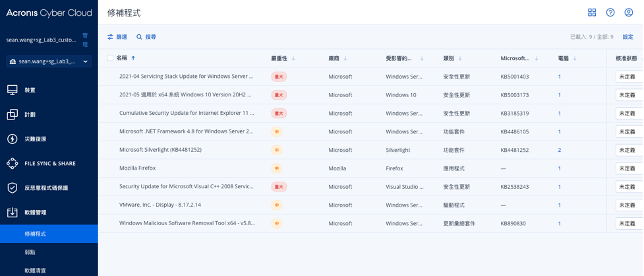
Task: Open the user account icon
Action: pos(629,13)
